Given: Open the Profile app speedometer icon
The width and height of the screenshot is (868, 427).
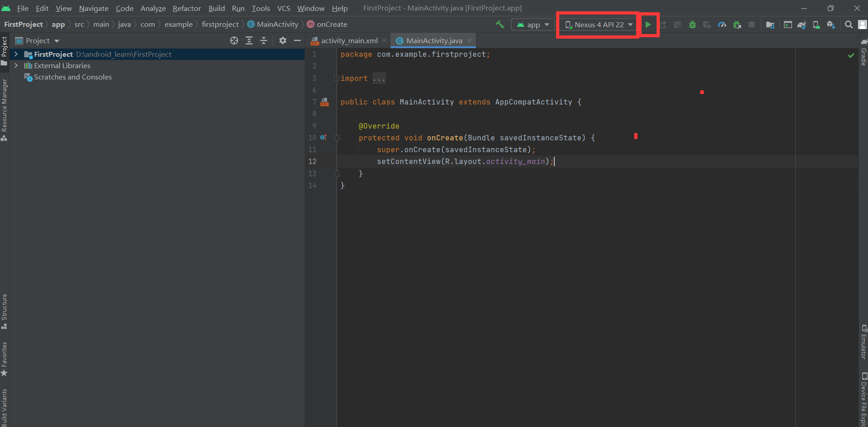Looking at the screenshot, I should pos(722,25).
